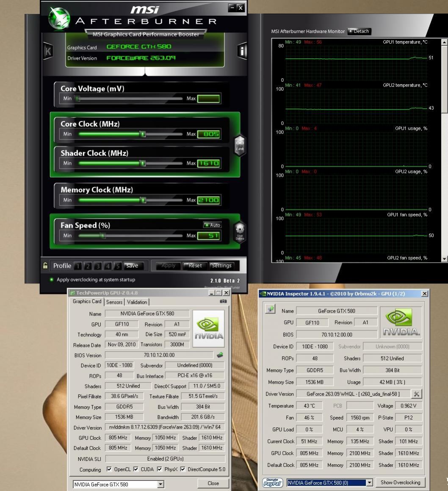
Task: Toggle the OpenCL checkbox in GPU-Z
Action: pyautogui.click(x=109, y=469)
